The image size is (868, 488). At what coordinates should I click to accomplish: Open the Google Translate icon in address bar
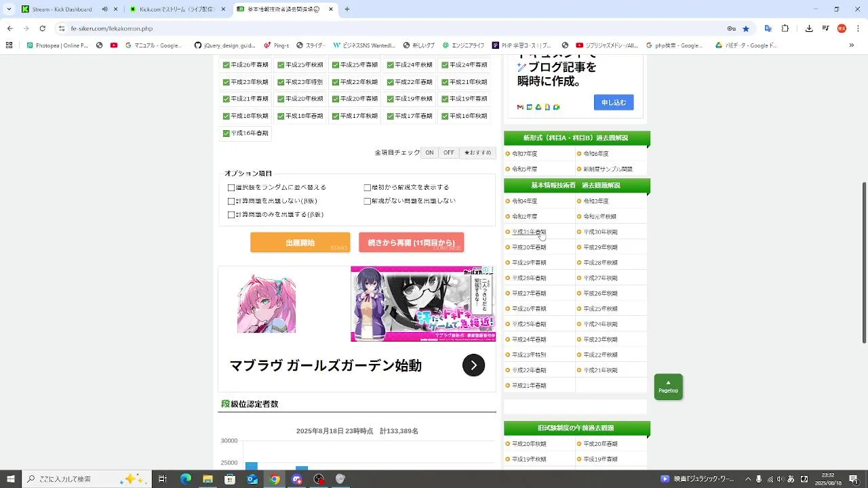coord(768,28)
